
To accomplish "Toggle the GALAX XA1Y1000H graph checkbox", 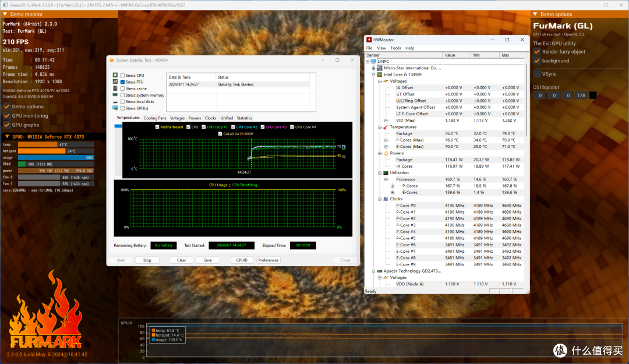I will (220, 133).
